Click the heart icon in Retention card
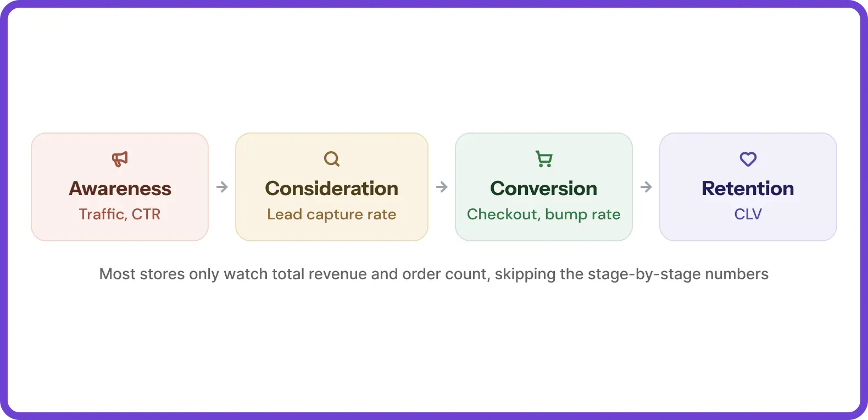 748,159
